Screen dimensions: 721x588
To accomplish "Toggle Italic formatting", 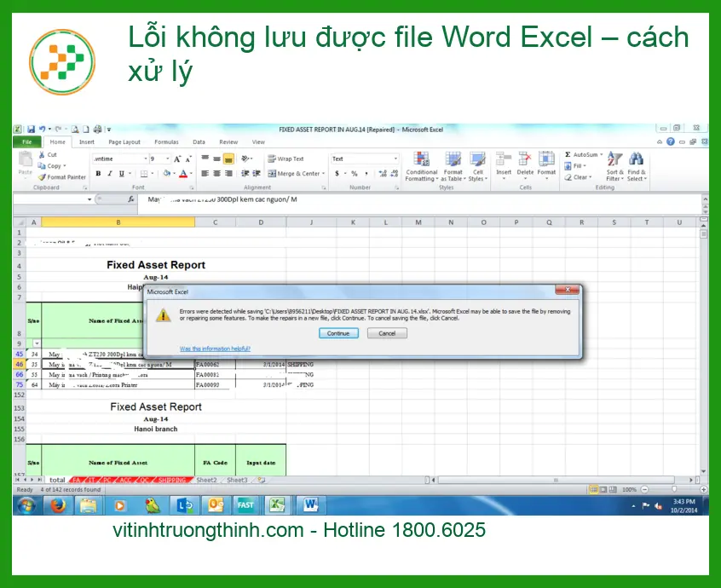I will point(110,173).
